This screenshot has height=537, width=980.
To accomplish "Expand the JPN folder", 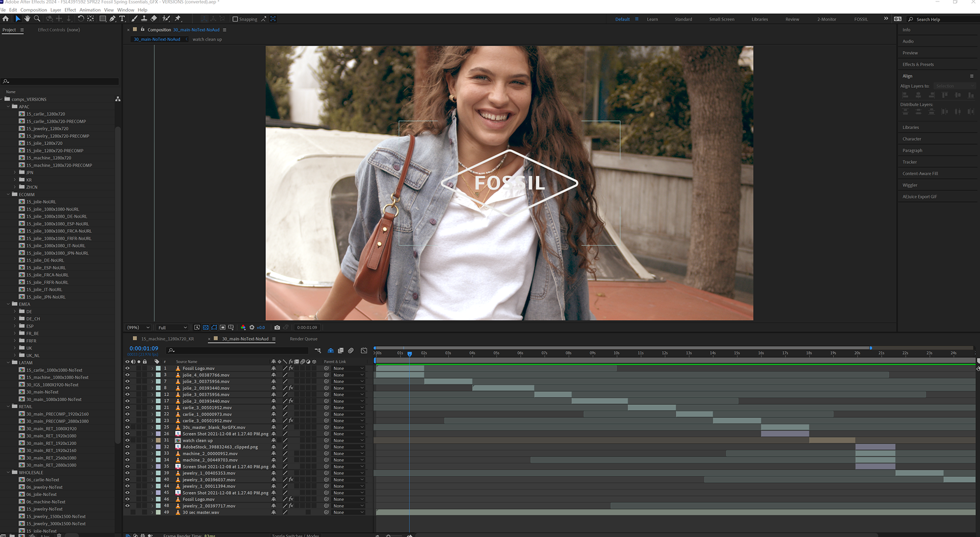I will [15, 173].
